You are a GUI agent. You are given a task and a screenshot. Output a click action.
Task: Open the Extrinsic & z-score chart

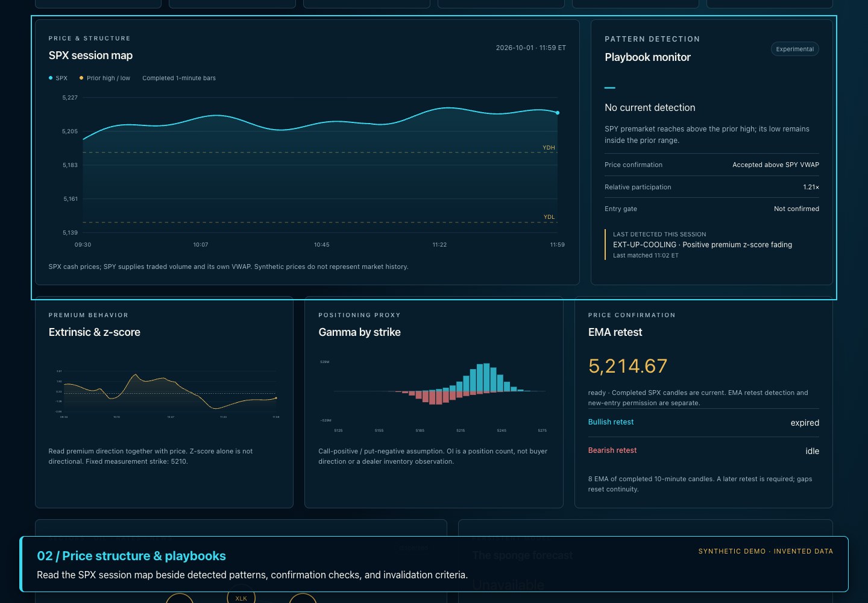click(165, 392)
